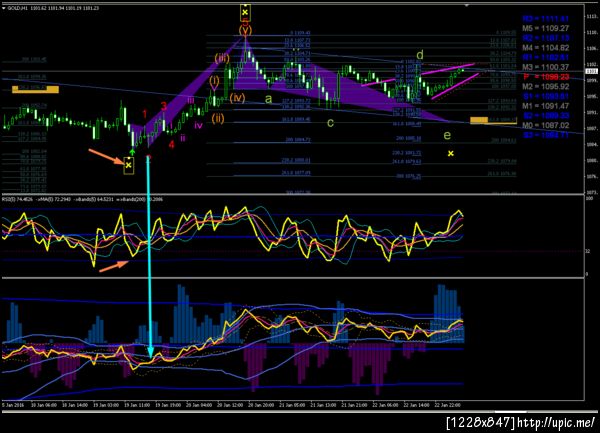Image resolution: width=600 pixels, height=433 pixels.
Task: Click the unboxed yellow x marker below wave e
Action: coord(451,153)
